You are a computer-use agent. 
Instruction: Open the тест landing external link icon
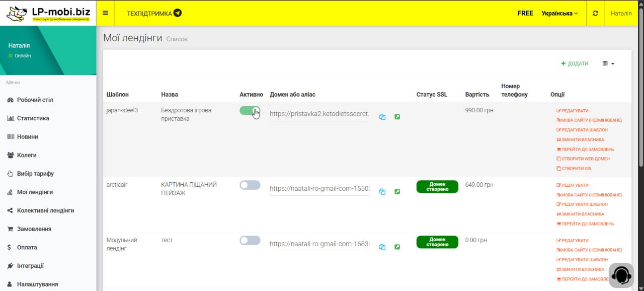pyautogui.click(x=397, y=247)
